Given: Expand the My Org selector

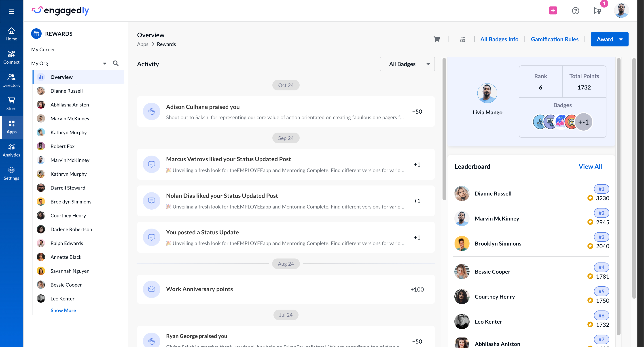Looking at the screenshot, I should click(x=104, y=63).
